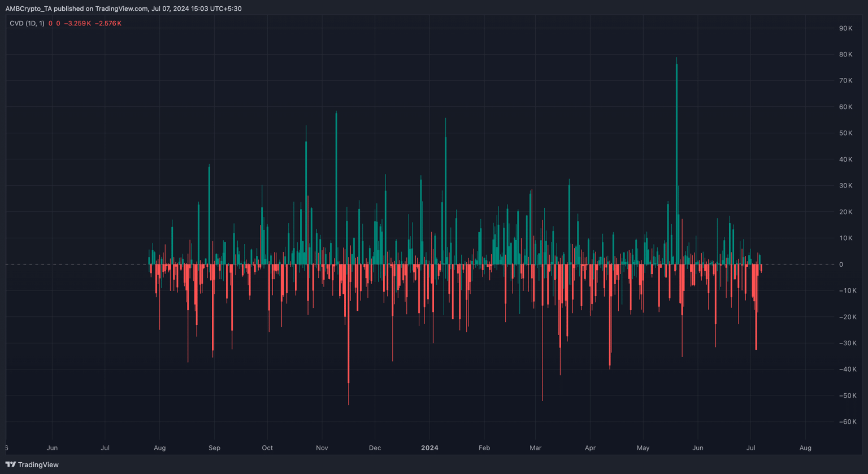Click the 90K price axis label
The height and width of the screenshot is (474, 868).
pos(845,28)
